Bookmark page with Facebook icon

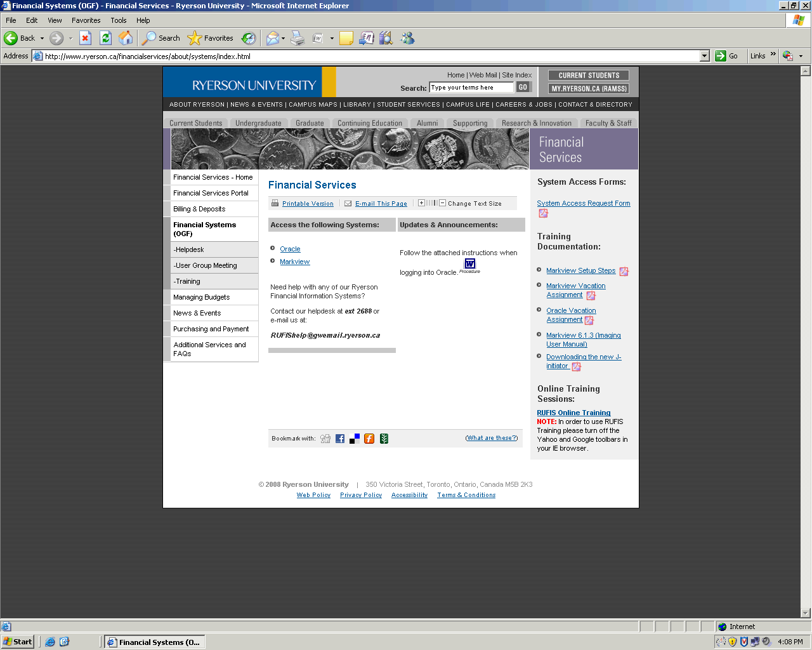click(340, 439)
